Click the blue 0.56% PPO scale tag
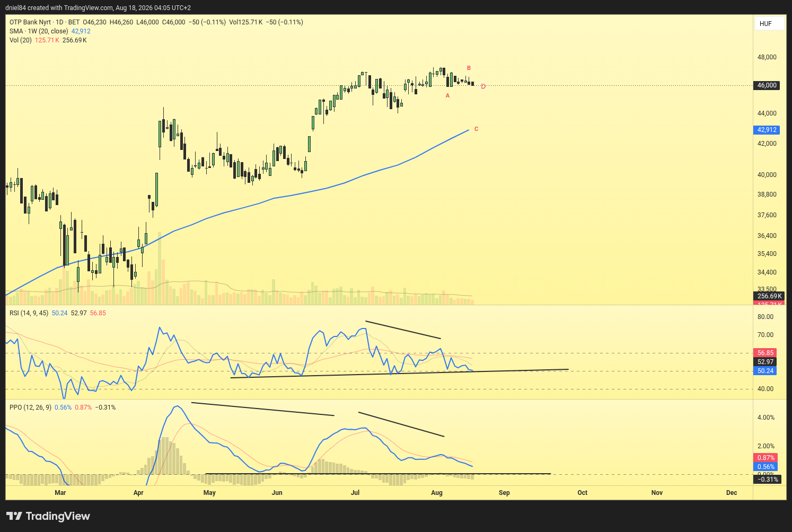Viewport: 792px width, 532px height. point(765,467)
